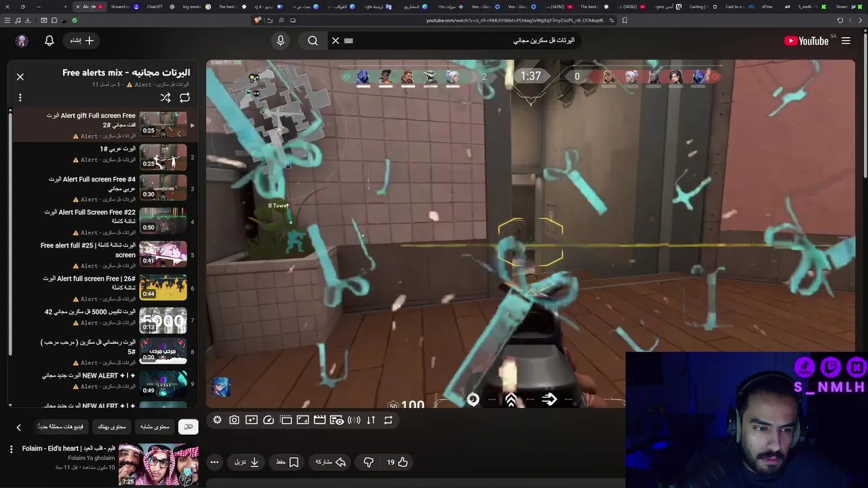Open the Twitch icon in the webcam overlay

tap(831, 367)
